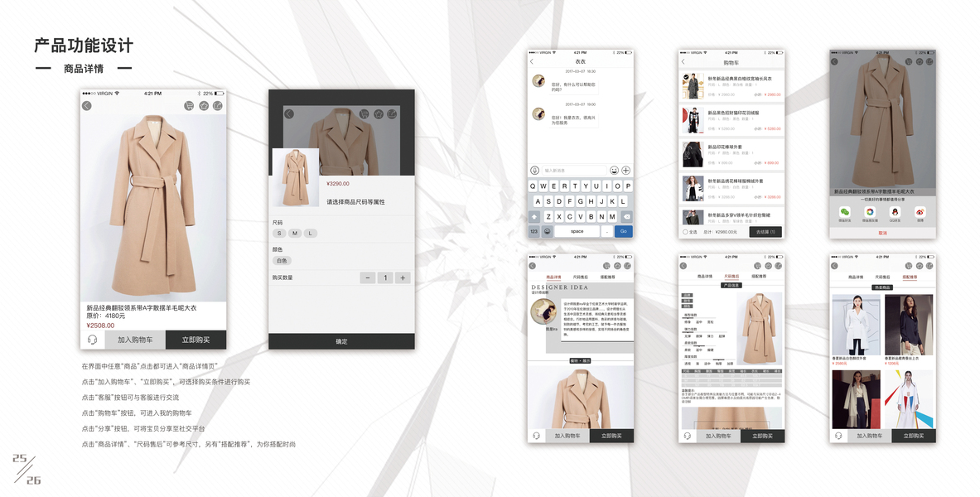
Task: Tap coat thumbnail in attribute sheet
Action: [x=295, y=177]
